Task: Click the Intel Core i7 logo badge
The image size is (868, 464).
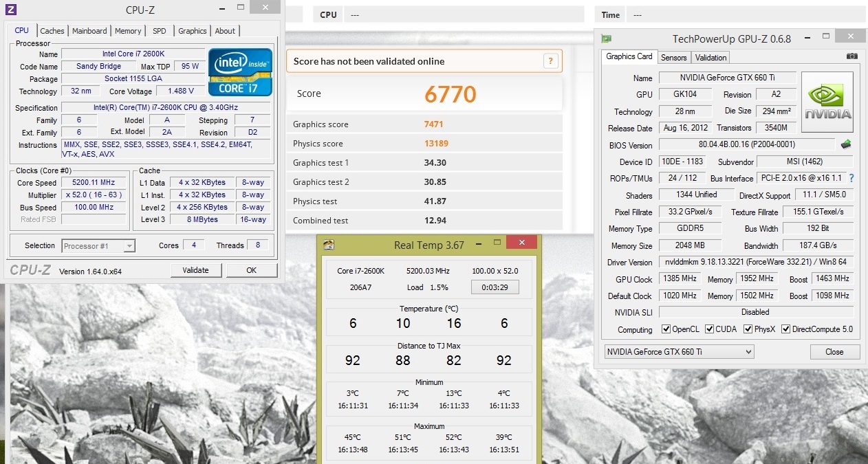Action: click(240, 72)
